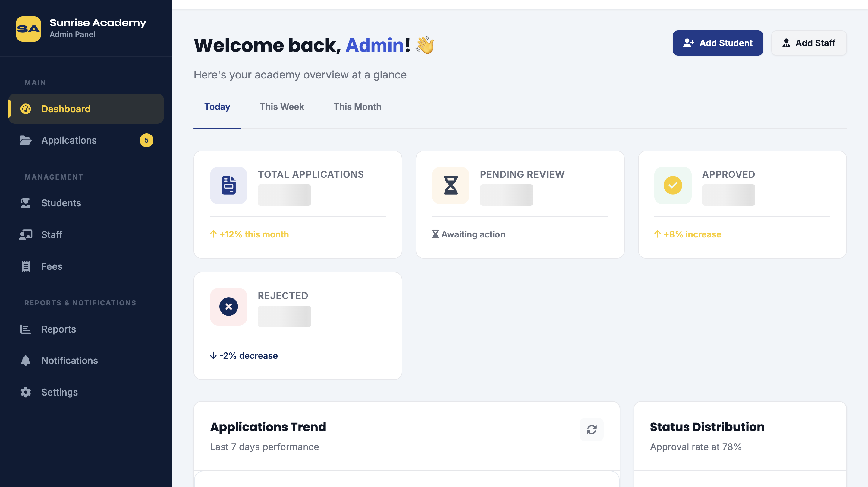This screenshot has width=868, height=487.
Task: Click the Notifications bell icon
Action: [x=26, y=360]
